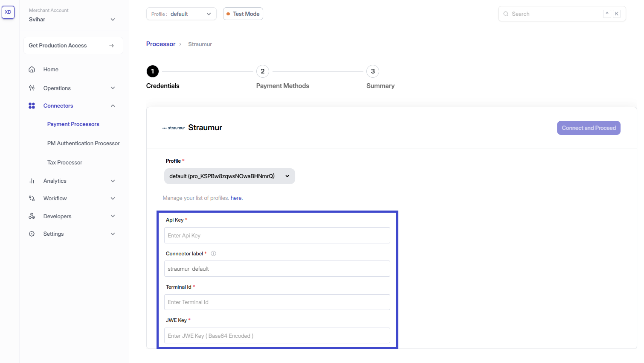Click the Straumur logo

point(174,128)
